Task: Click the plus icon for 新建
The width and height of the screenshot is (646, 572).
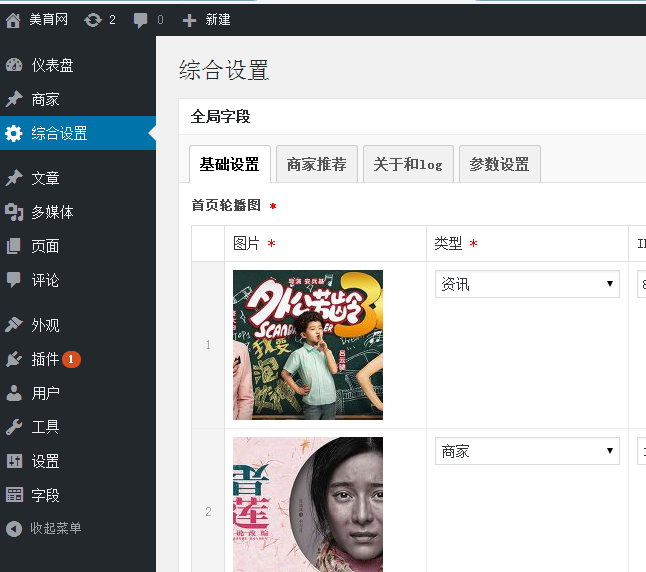Action: tap(189, 20)
